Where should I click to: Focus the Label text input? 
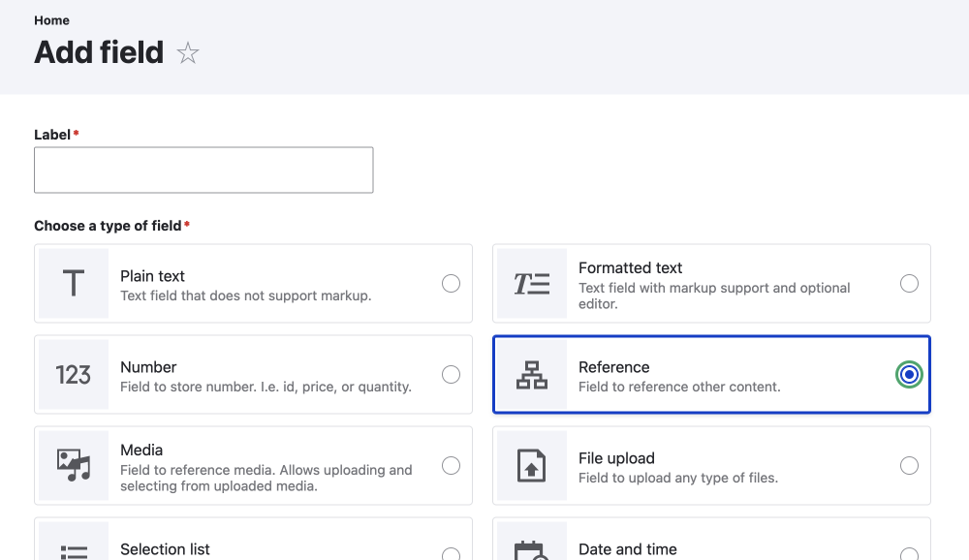pos(203,170)
